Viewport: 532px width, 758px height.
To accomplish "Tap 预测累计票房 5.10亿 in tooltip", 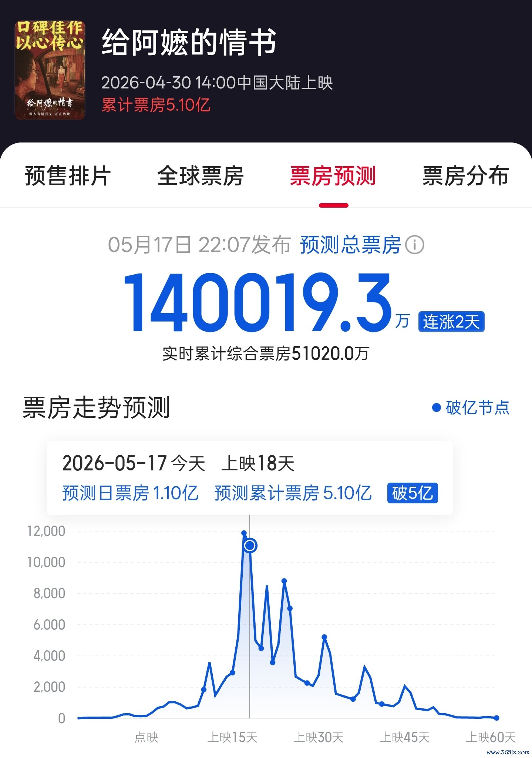I will (x=293, y=493).
